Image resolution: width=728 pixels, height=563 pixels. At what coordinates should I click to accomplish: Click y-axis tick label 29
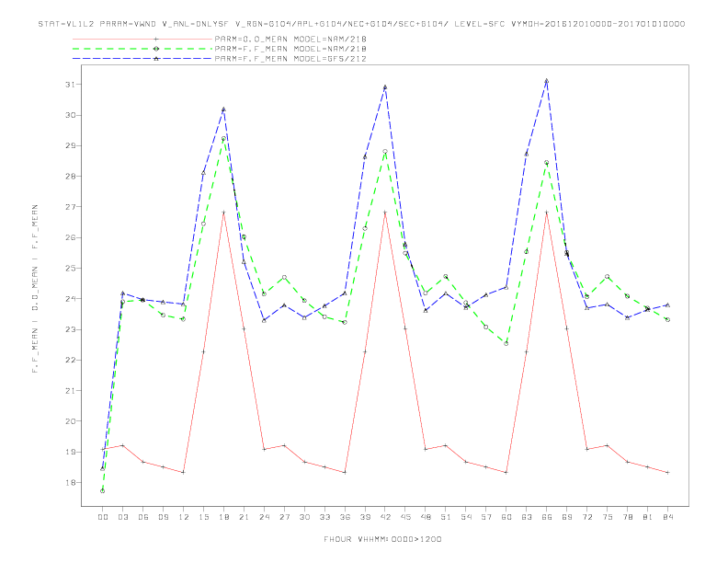[x=69, y=146]
